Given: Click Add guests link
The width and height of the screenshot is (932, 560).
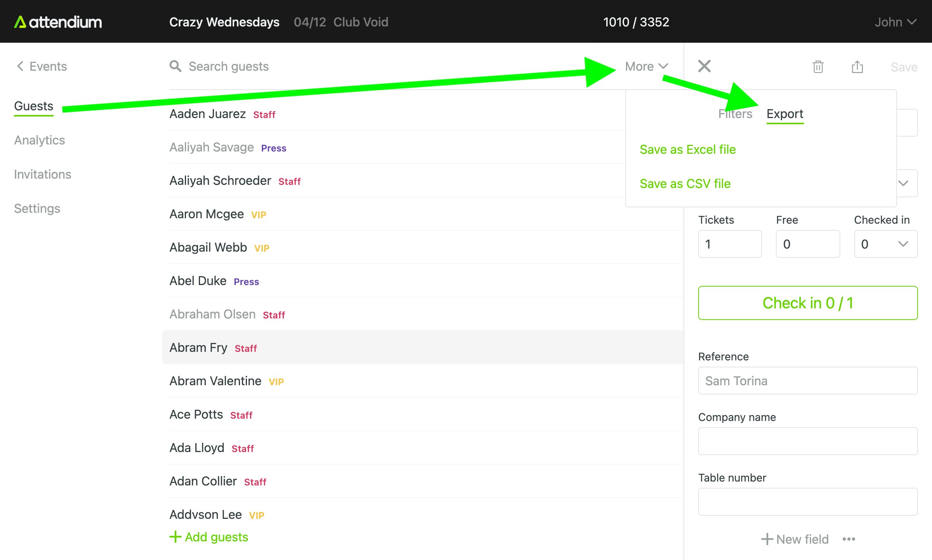Looking at the screenshot, I should tap(209, 537).
